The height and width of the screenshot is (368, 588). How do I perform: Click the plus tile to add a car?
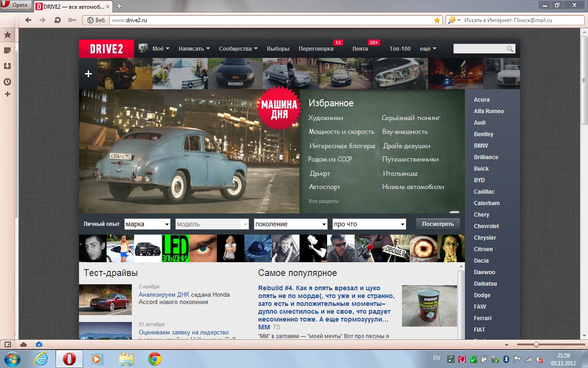88,74
